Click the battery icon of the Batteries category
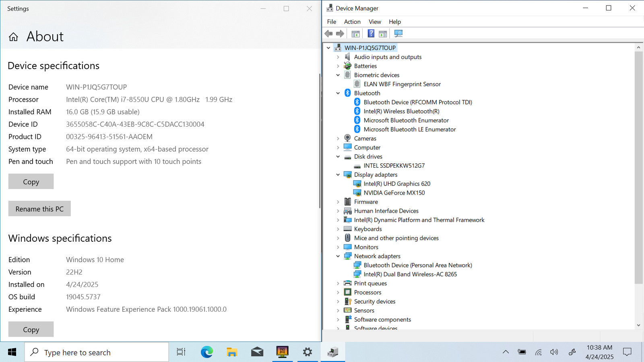The image size is (644, 362). pyautogui.click(x=347, y=66)
